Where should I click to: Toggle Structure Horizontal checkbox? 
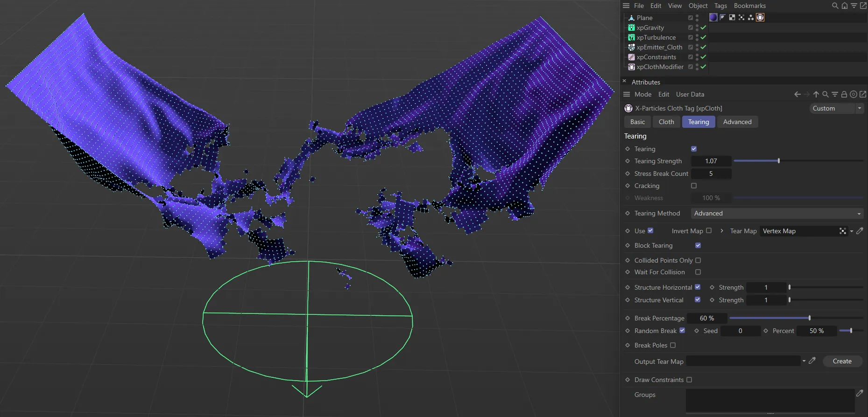[x=698, y=287]
